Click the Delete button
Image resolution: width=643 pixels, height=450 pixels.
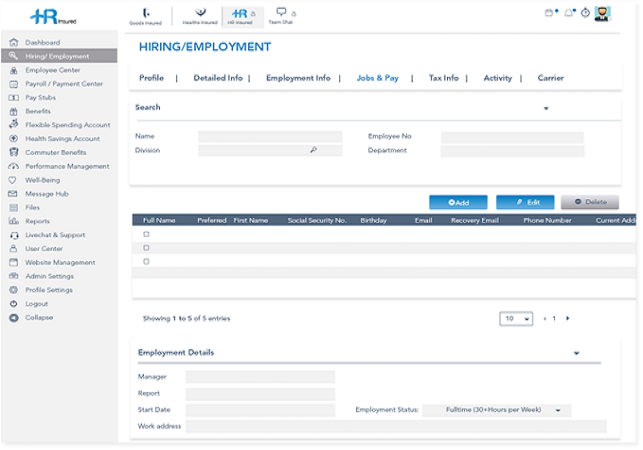coord(590,202)
